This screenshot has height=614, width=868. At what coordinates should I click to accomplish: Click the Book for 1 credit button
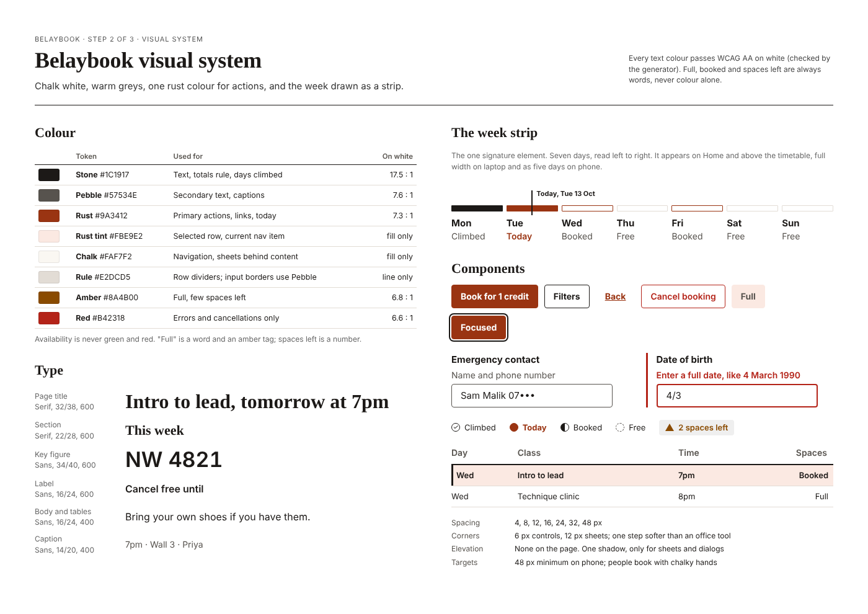point(495,296)
